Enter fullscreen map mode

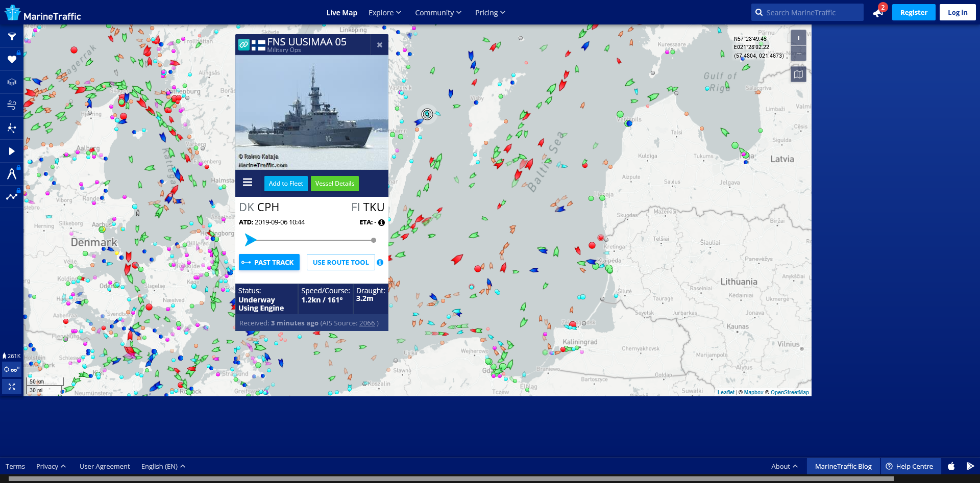click(12, 387)
